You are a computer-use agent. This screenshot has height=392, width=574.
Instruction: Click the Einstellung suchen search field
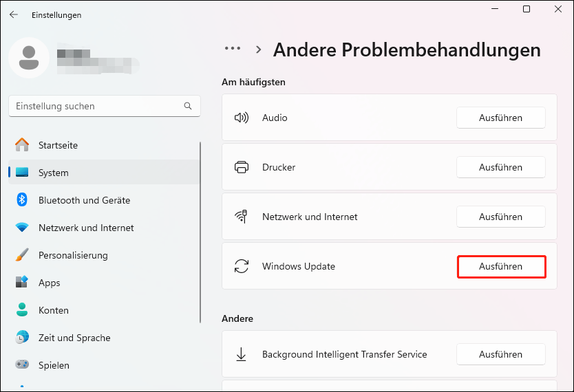pyautogui.click(x=105, y=106)
